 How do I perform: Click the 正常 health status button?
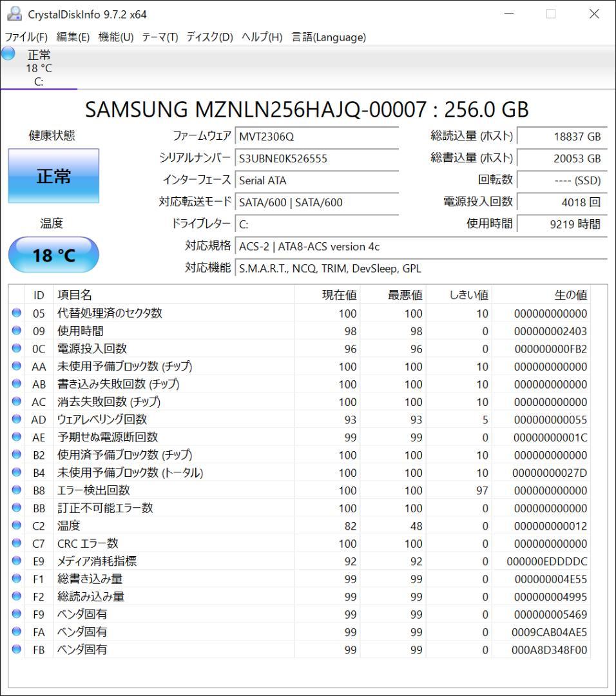[x=53, y=175]
